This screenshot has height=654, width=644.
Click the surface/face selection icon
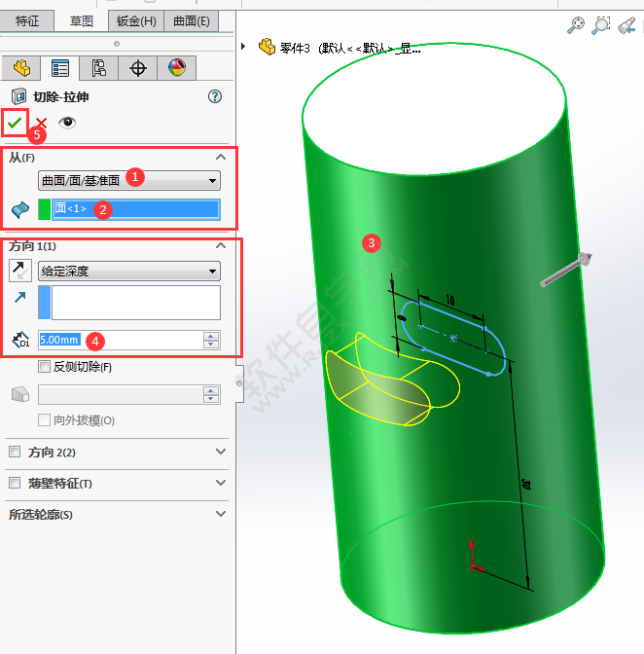click(x=20, y=209)
